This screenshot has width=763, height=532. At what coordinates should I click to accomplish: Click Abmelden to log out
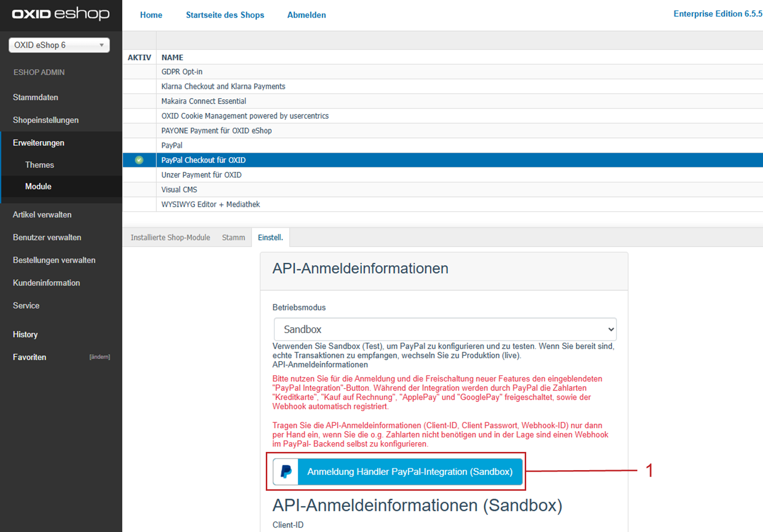pos(307,15)
